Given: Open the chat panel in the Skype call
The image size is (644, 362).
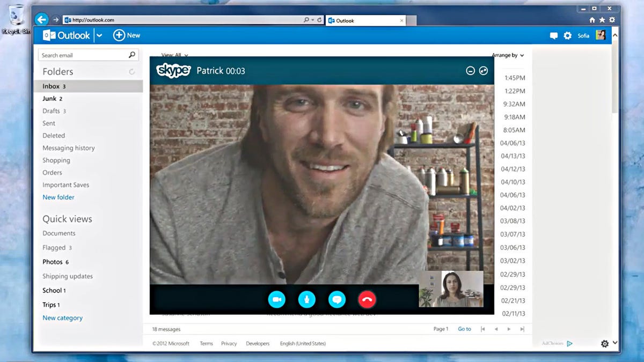Looking at the screenshot, I should (336, 299).
